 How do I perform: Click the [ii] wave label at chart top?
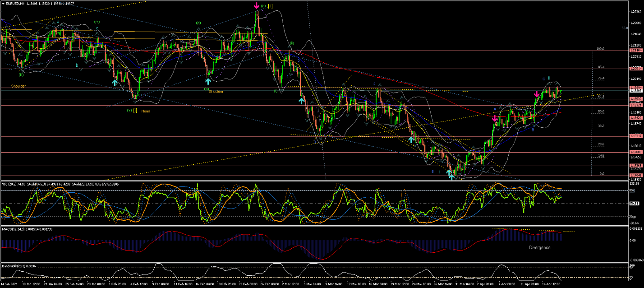[x=270, y=6]
